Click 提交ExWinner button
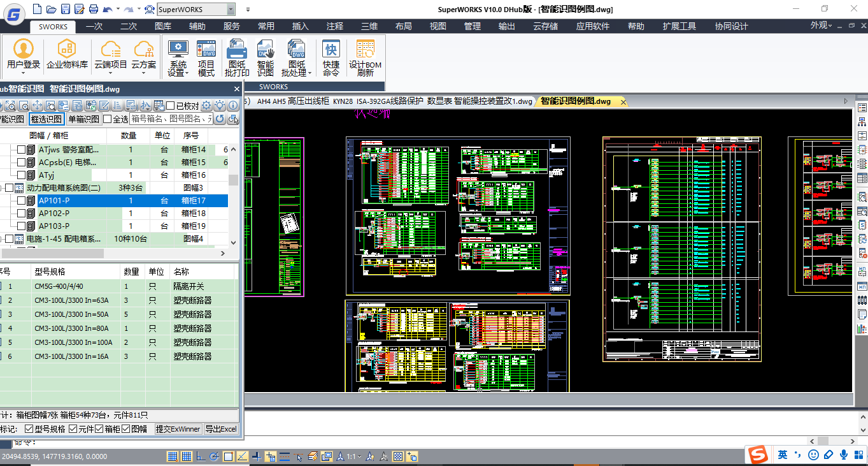Viewport: 868px width, 466px height. click(178, 429)
